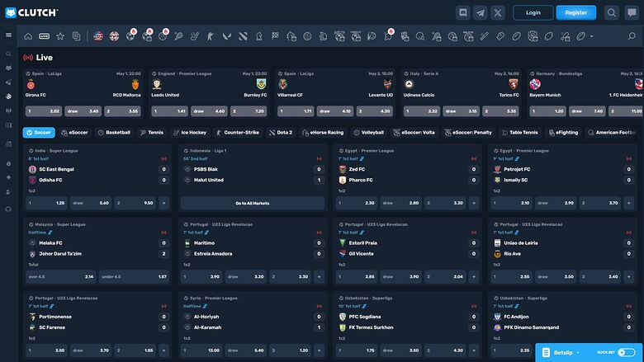Click the FK Termez Surkhon team name
Screen dimensions: 644x362
371,327
